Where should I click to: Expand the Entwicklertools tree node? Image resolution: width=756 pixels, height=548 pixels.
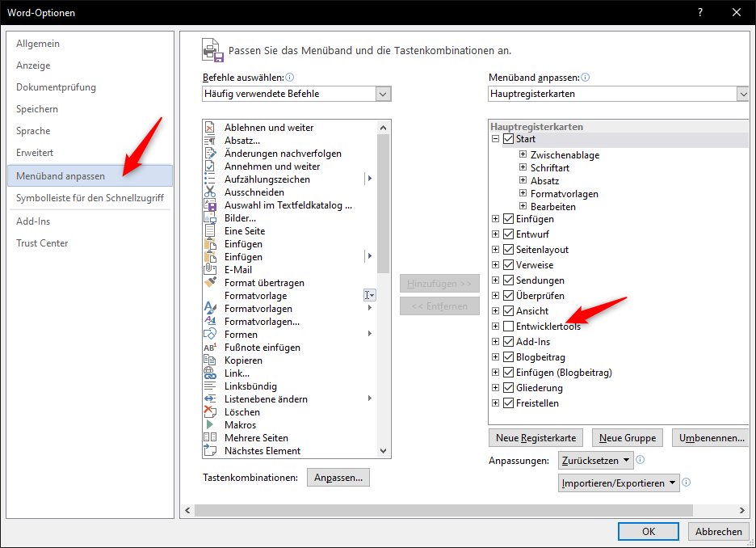click(x=495, y=327)
